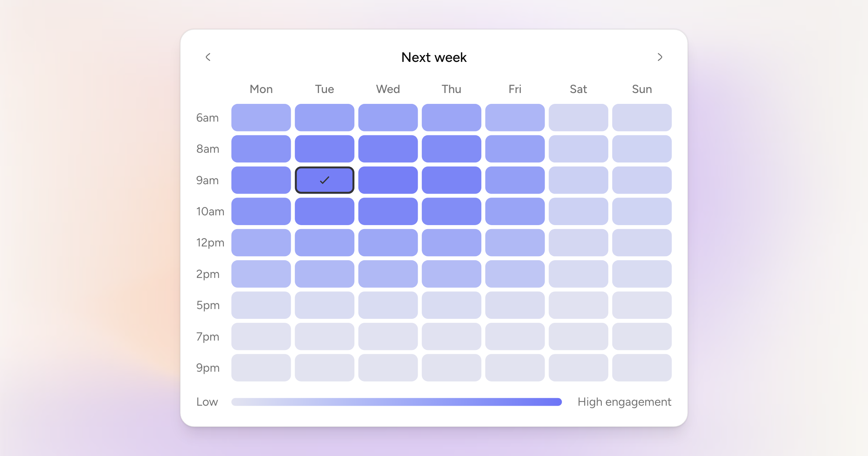Choose the Tuesday 10am slot
The height and width of the screenshot is (456, 868).
[x=324, y=211]
